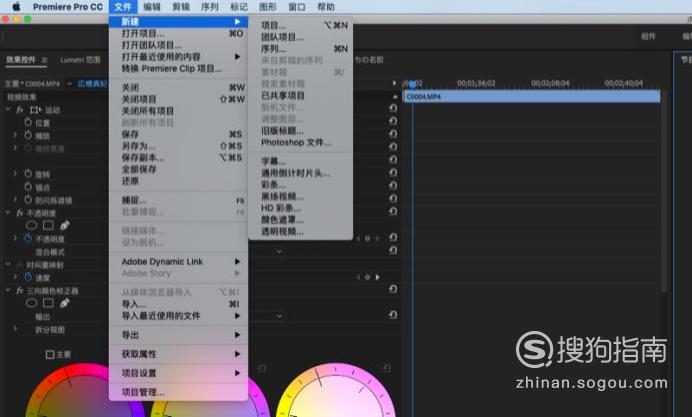This screenshot has height=417, width=692.
Task: Reset the 混合模式 parameter
Action: (x=393, y=250)
